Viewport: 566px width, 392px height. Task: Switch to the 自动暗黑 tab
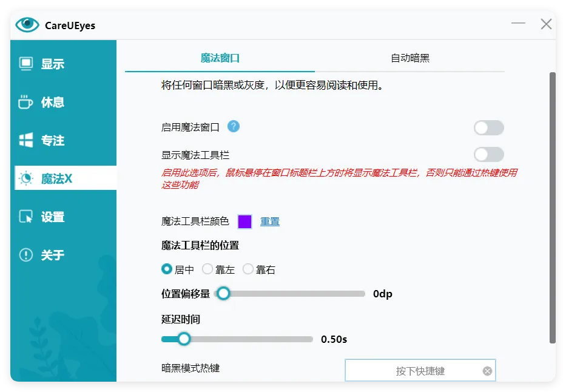pos(410,58)
